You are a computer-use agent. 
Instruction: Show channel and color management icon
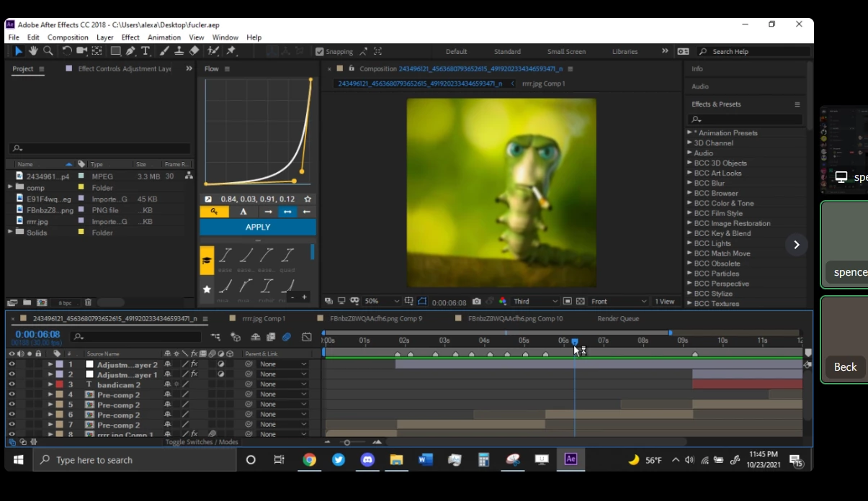tap(502, 302)
